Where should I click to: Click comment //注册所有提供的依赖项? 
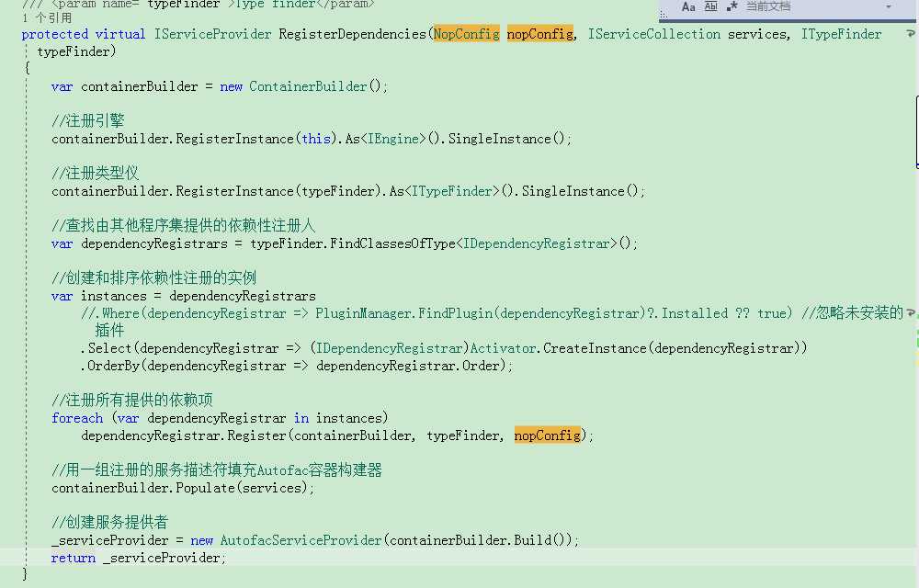click(131, 400)
